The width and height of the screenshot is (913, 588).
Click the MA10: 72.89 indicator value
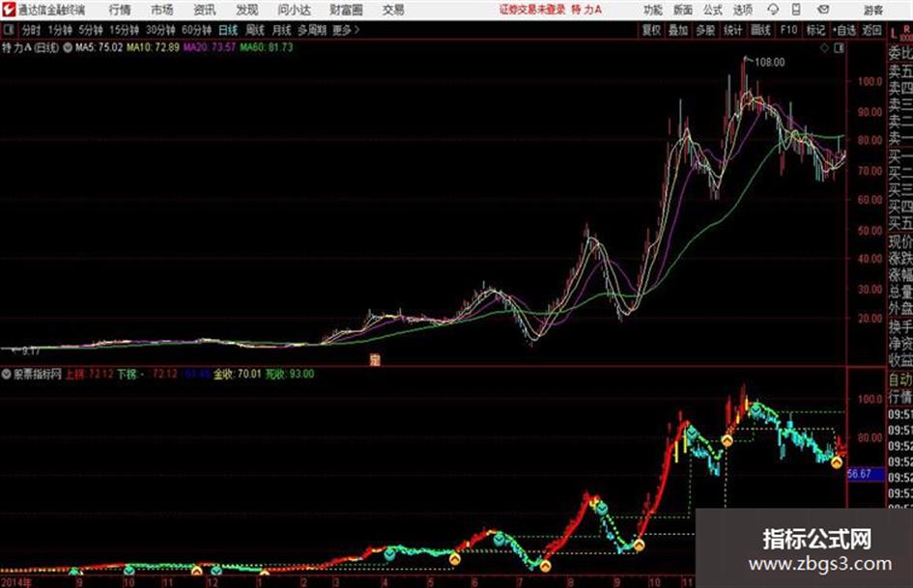[x=154, y=47]
